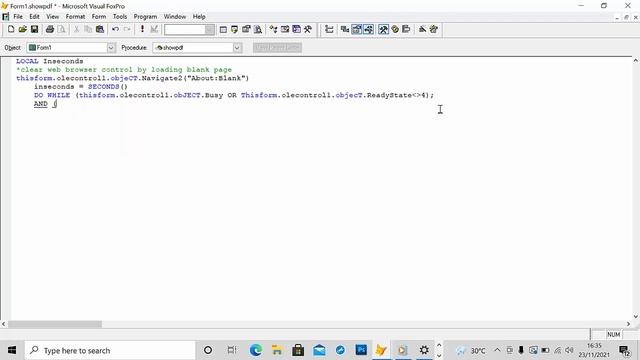Expand the Procedure dropdown showing showpdf
Viewport: 640px width, 360px height.
(x=237, y=48)
